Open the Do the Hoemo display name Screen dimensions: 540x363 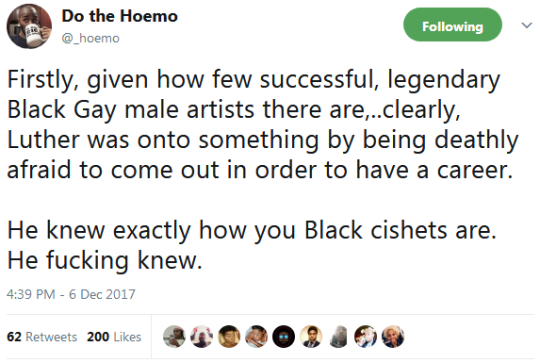click(x=120, y=16)
